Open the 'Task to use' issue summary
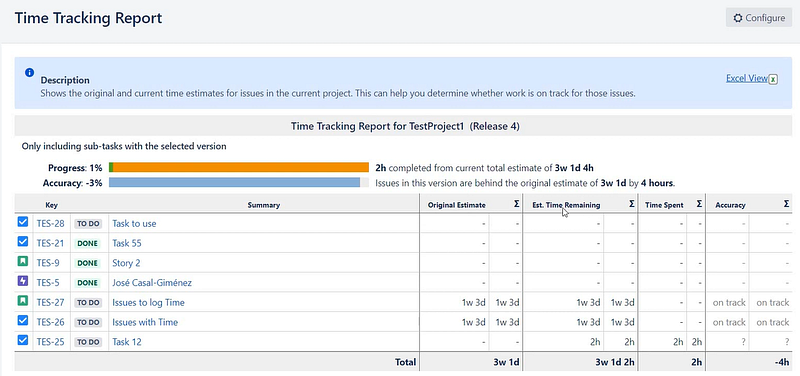 point(134,223)
